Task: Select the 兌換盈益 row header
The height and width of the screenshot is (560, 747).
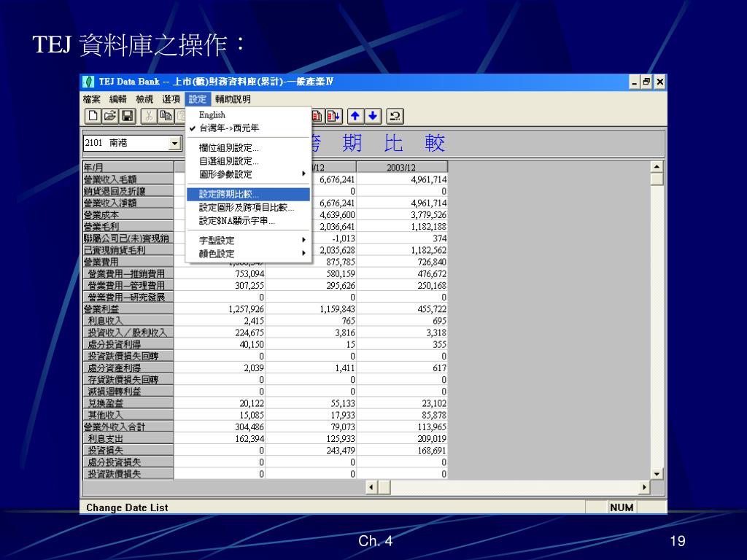Action: 128,402
